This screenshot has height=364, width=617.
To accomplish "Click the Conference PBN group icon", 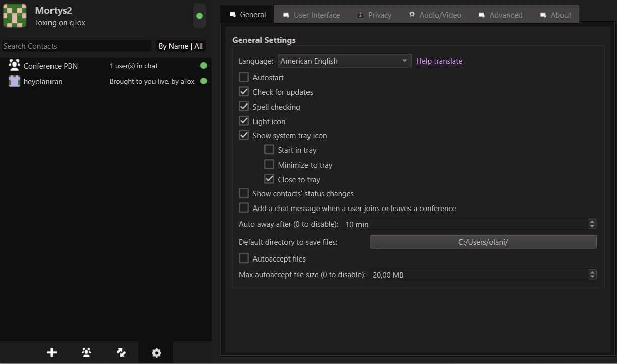I will tap(14, 66).
